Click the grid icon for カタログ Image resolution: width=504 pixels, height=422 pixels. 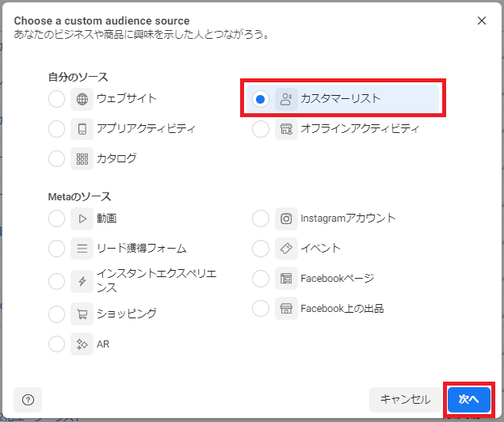82,158
